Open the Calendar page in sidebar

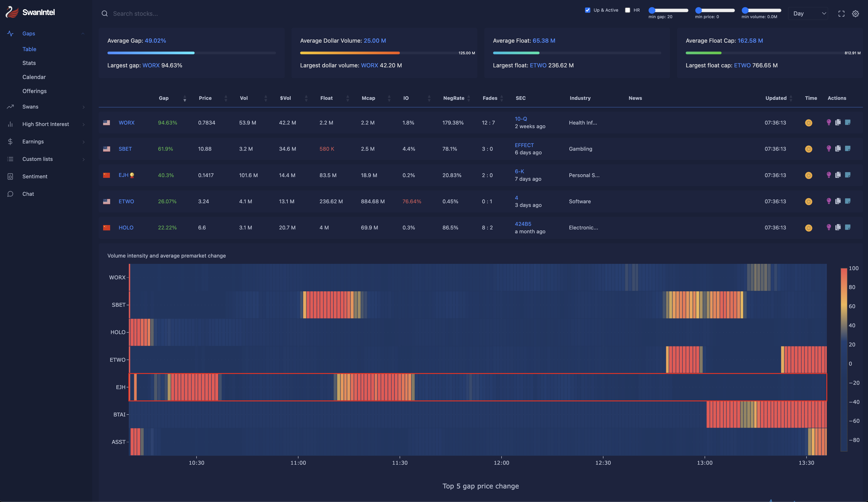click(x=34, y=77)
